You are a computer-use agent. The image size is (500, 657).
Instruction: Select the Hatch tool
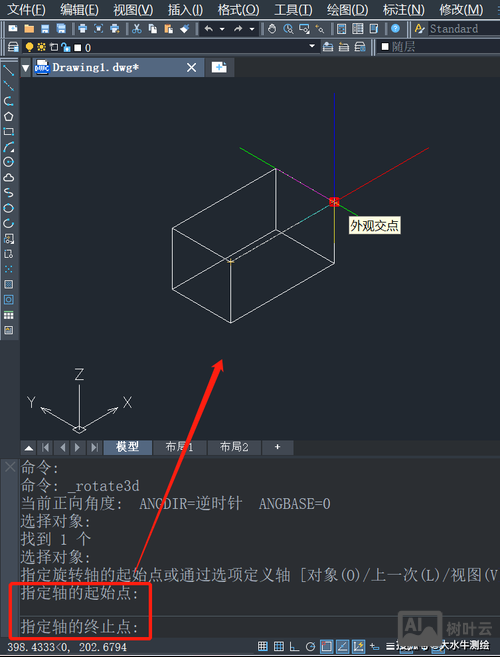[x=8, y=285]
